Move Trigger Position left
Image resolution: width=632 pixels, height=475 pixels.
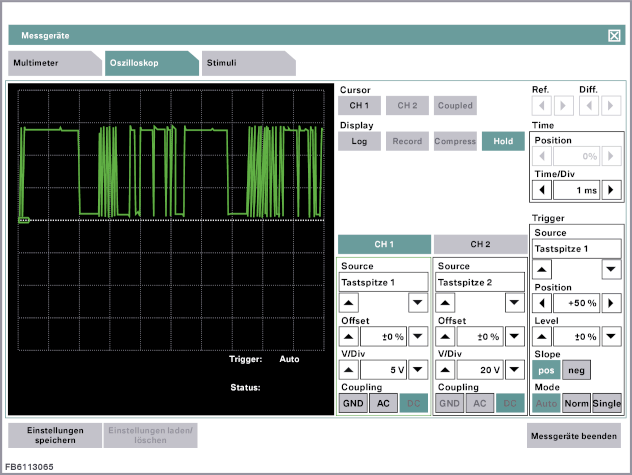(542, 303)
